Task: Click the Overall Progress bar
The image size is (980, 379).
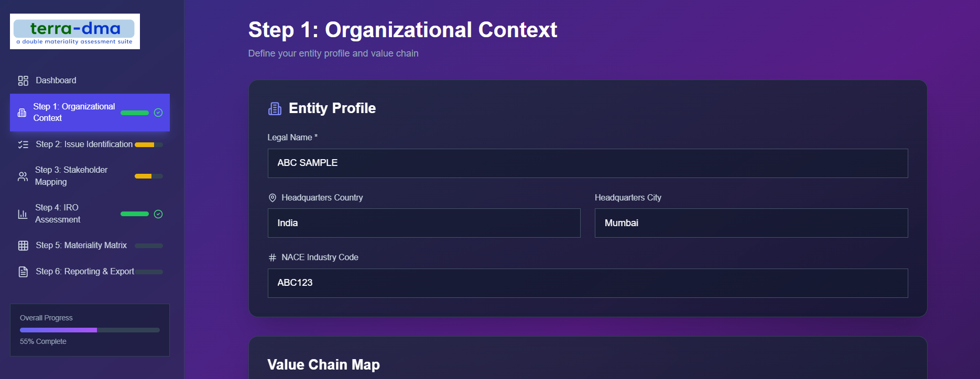Action: (x=90, y=330)
